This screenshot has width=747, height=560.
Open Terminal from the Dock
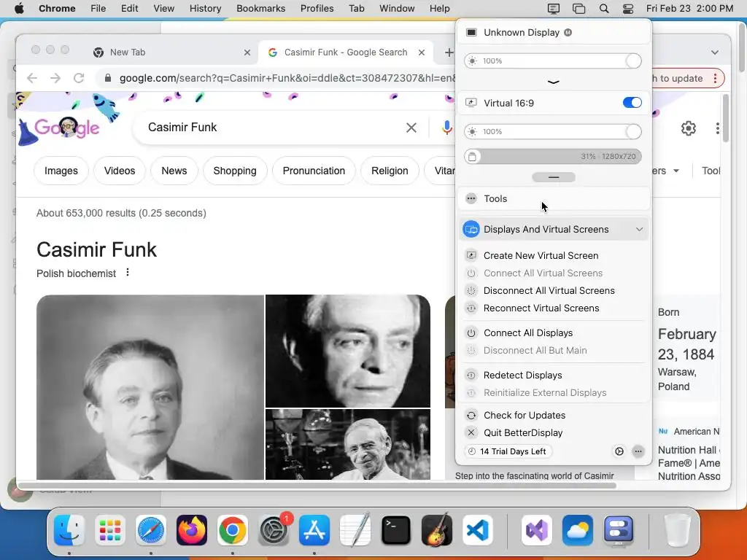tap(396, 530)
